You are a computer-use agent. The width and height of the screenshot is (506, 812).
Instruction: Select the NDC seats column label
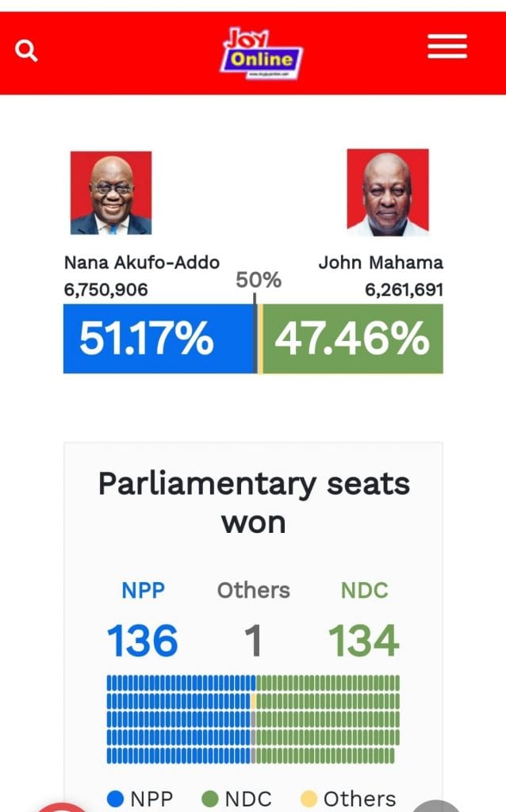(365, 590)
